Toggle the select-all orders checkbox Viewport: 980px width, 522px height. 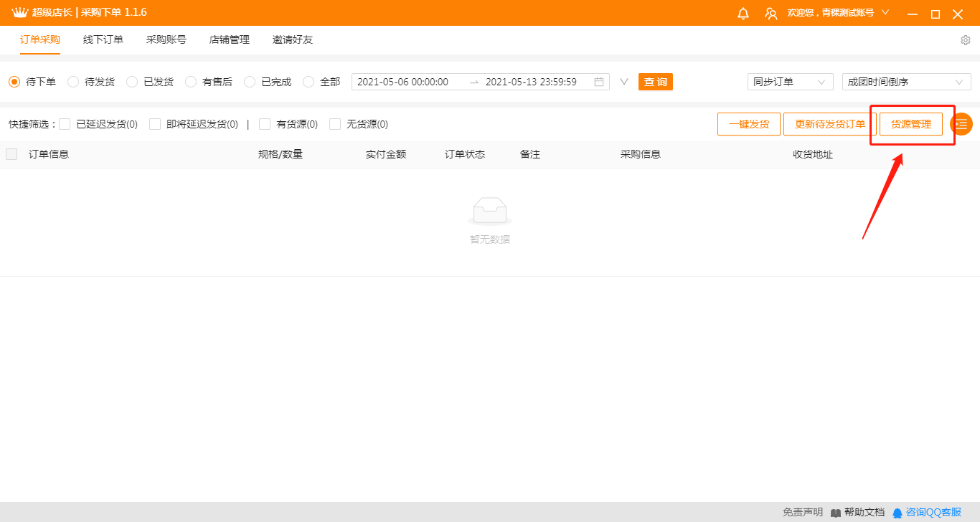(x=11, y=154)
